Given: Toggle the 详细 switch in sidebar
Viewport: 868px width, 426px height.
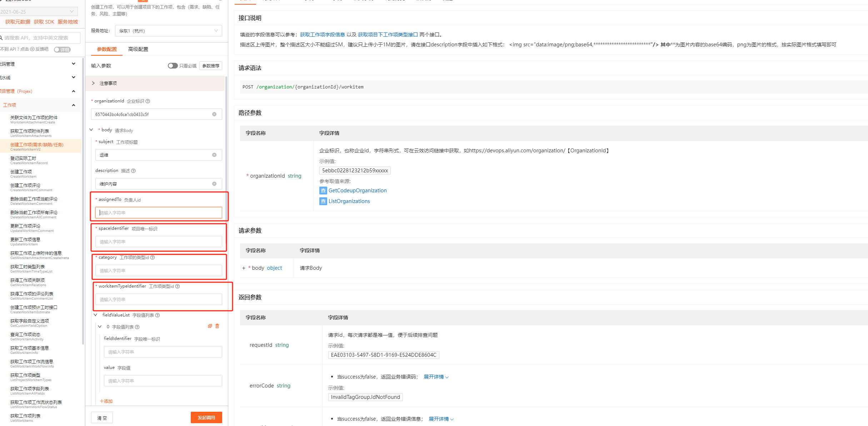Looking at the screenshot, I should coord(62,50).
